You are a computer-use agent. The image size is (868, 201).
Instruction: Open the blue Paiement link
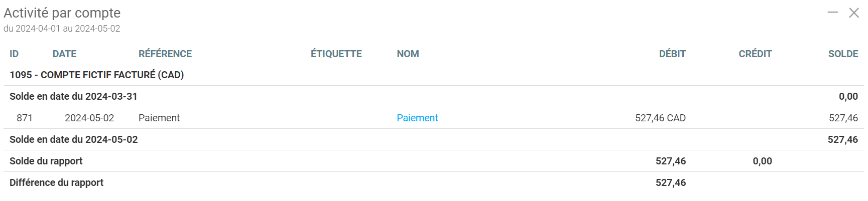click(417, 118)
